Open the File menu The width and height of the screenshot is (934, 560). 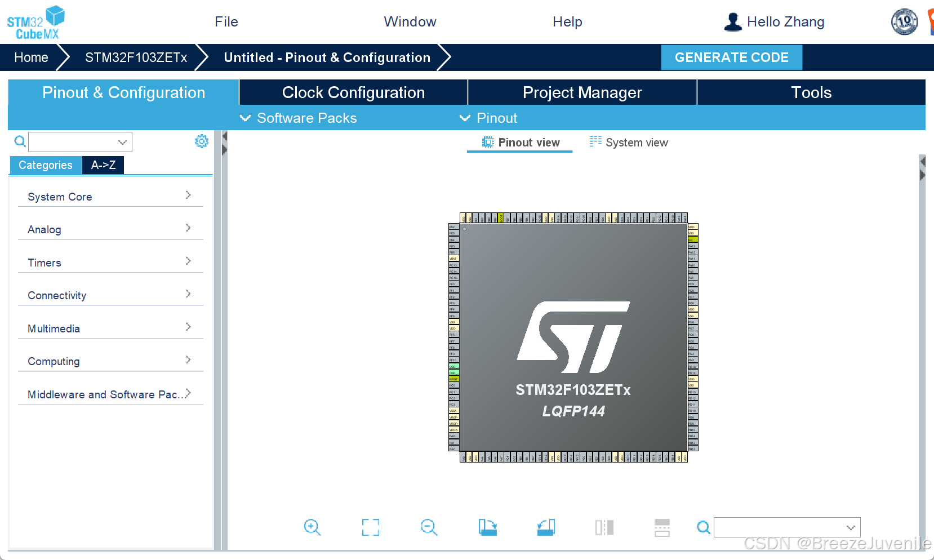pyautogui.click(x=226, y=22)
